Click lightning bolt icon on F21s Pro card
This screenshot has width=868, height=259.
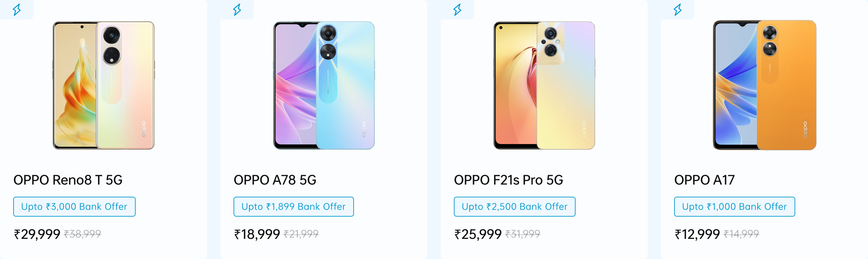point(457,10)
